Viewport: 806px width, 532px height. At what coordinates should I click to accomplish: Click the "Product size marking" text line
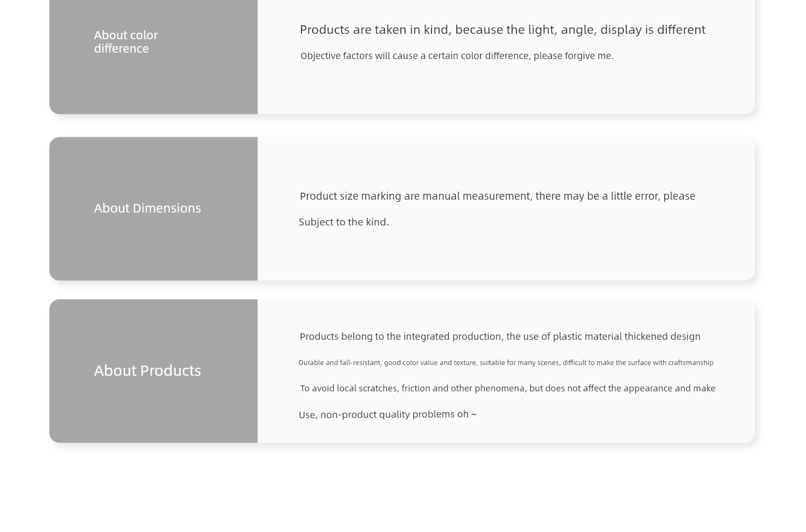pos(497,196)
